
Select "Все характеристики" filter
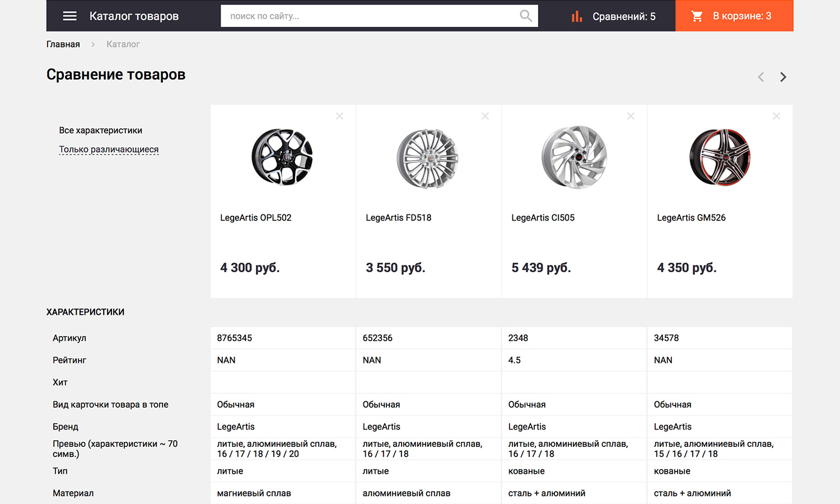101,130
